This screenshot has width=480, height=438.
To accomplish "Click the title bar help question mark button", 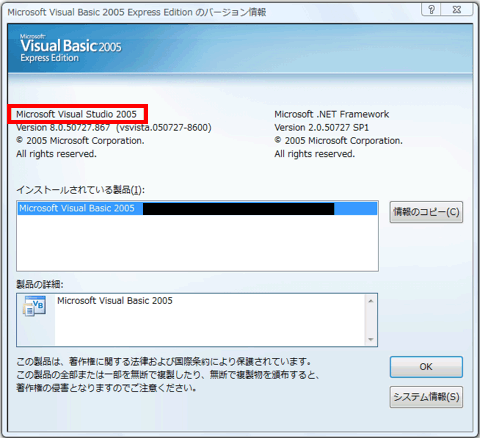I will coord(431,10).
